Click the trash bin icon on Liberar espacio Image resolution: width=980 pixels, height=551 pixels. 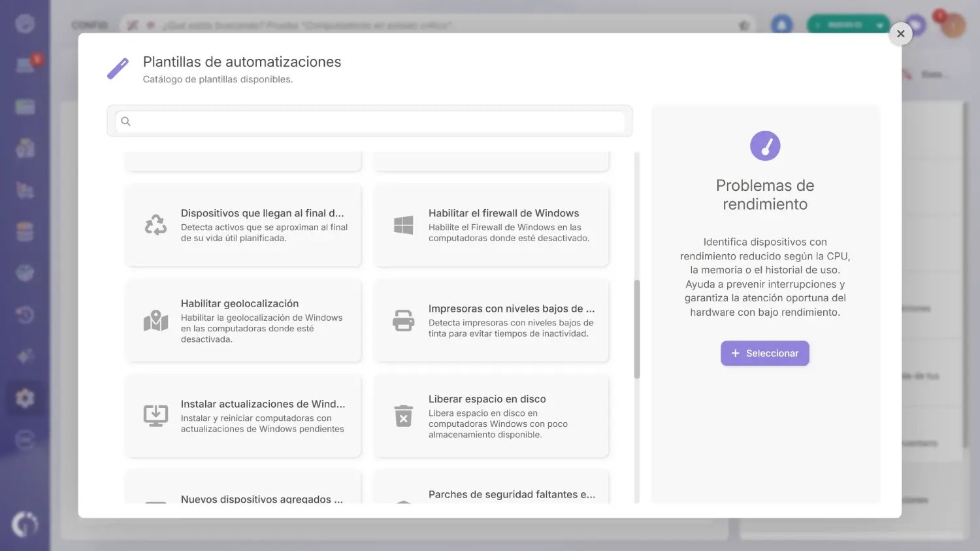click(x=403, y=416)
